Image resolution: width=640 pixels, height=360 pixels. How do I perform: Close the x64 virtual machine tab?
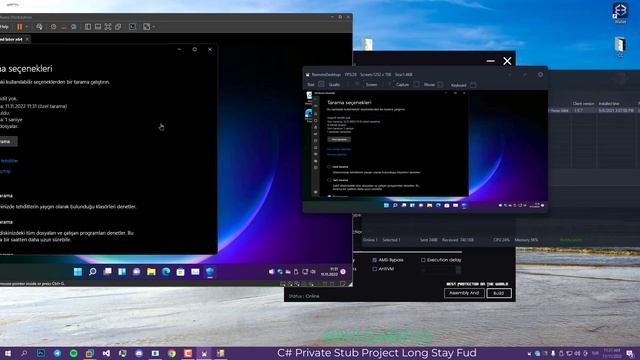pos(27,39)
